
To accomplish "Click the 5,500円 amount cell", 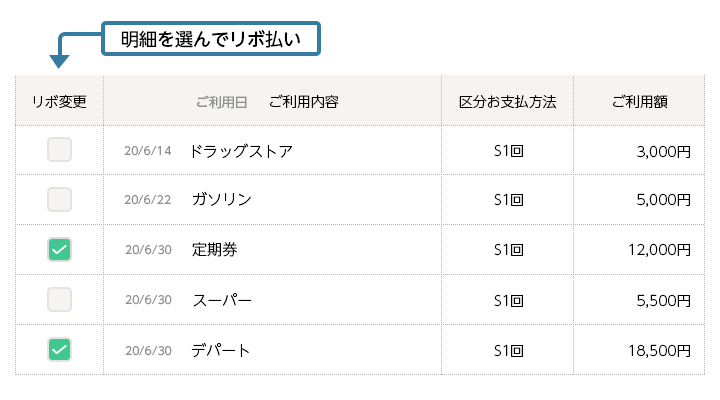I will (x=664, y=301).
